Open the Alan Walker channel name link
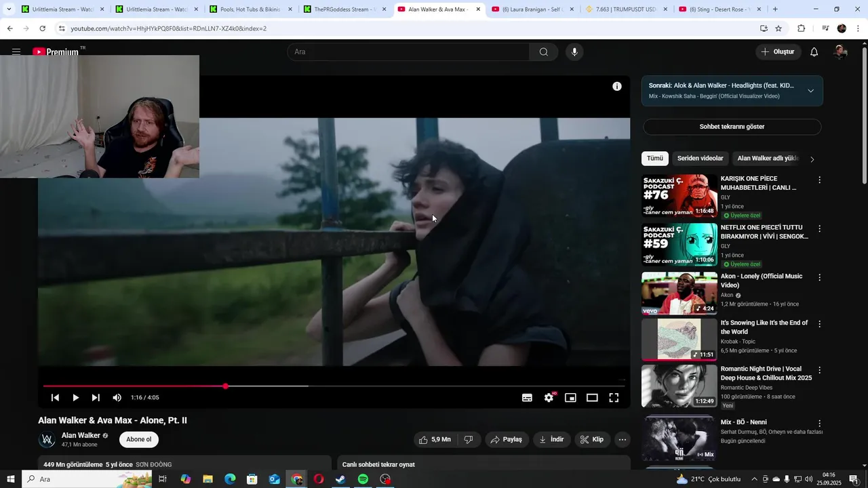Image resolution: width=868 pixels, height=488 pixels. [x=81, y=436]
